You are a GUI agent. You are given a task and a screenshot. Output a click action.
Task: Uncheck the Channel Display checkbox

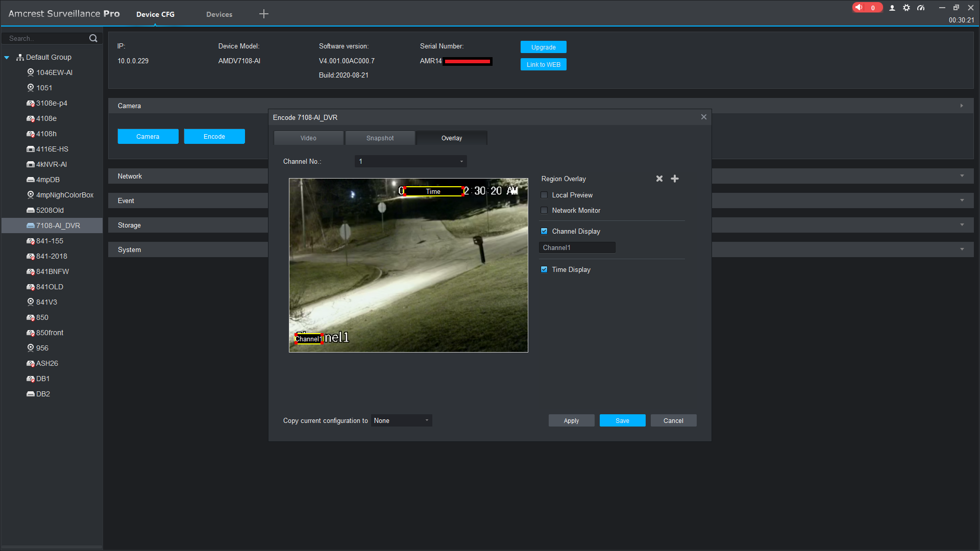544,231
